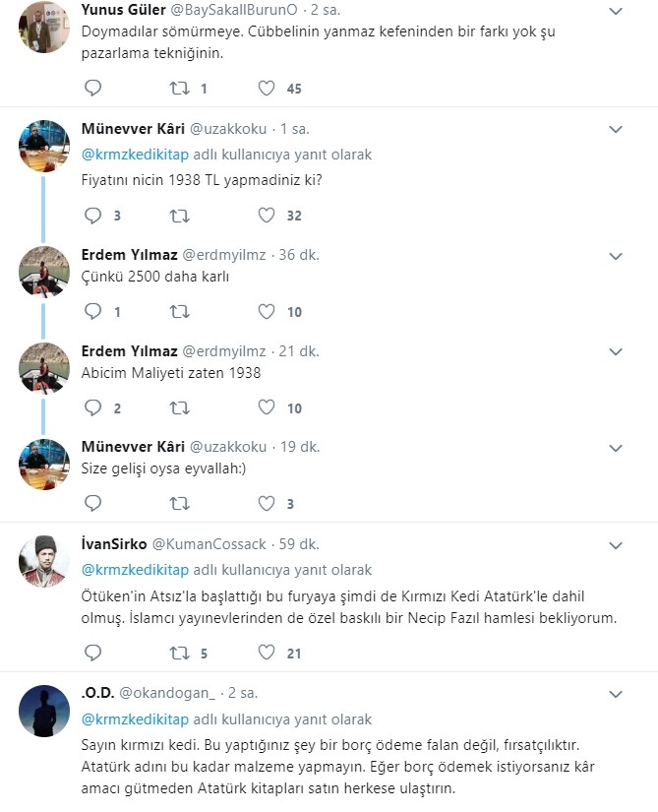Reply to Yunus Güler's tweet
Screen dimensions: 658x812
tap(93, 89)
